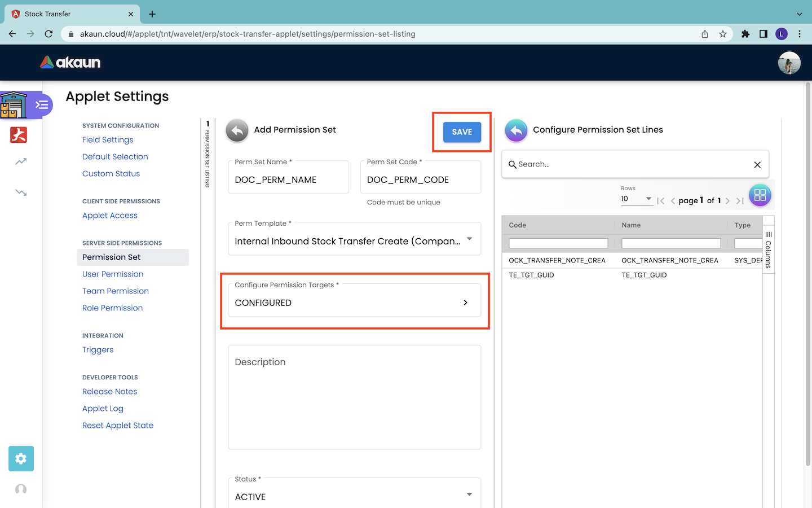The width and height of the screenshot is (812, 508).
Task: Open the settings gear icon in sidebar
Action: point(21,458)
